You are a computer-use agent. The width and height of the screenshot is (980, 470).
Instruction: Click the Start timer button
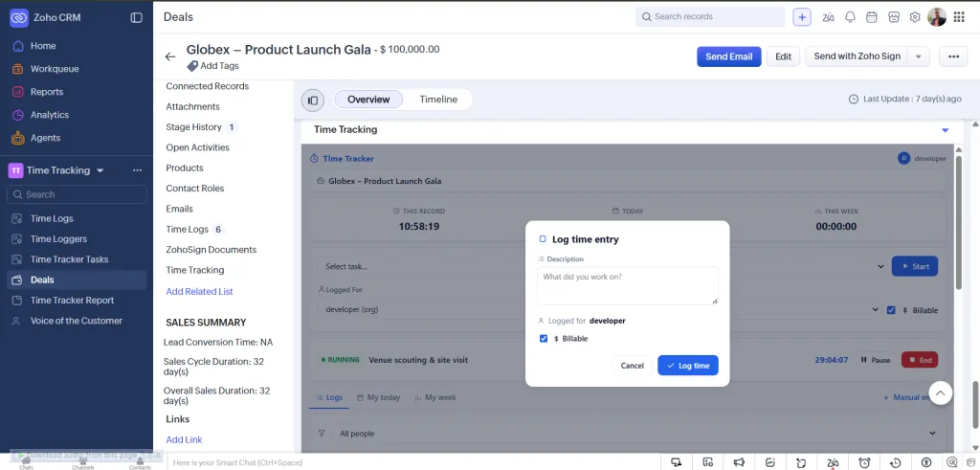(914, 266)
